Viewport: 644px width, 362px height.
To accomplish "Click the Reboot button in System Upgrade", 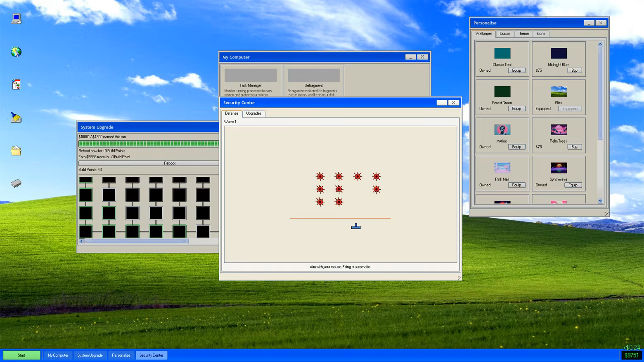I will [149, 163].
